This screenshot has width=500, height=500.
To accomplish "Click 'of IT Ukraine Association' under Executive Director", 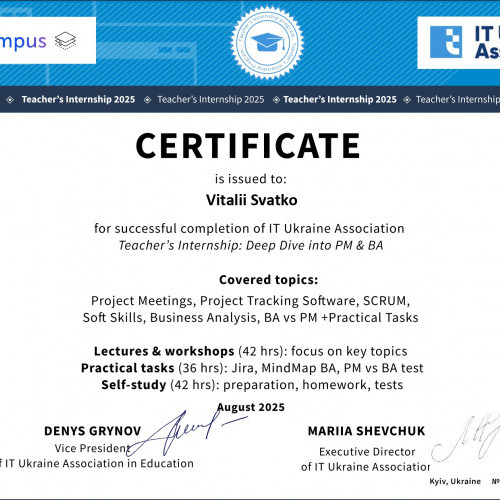I will 365,467.
